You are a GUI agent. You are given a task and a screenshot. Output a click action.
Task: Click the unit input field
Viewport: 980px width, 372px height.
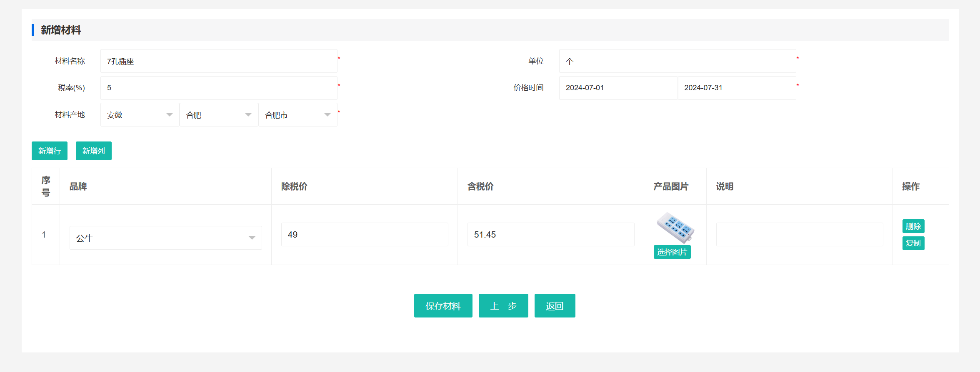tap(677, 61)
